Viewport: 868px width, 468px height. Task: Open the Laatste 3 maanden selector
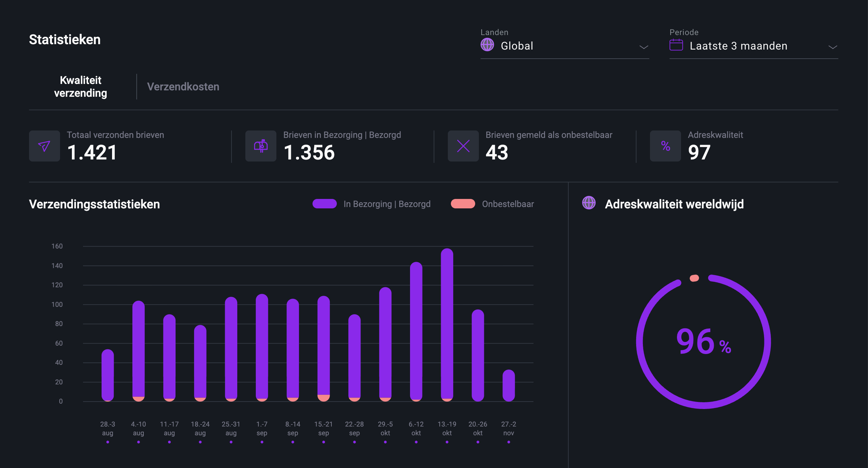click(x=738, y=46)
